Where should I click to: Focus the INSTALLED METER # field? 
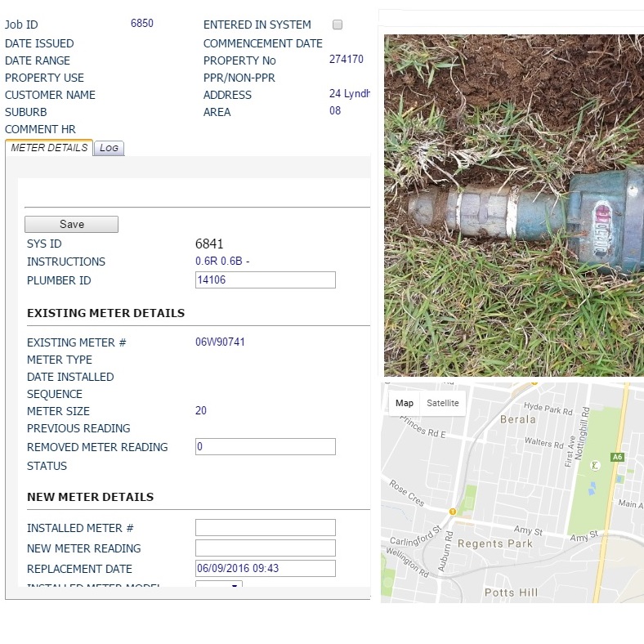(266, 528)
